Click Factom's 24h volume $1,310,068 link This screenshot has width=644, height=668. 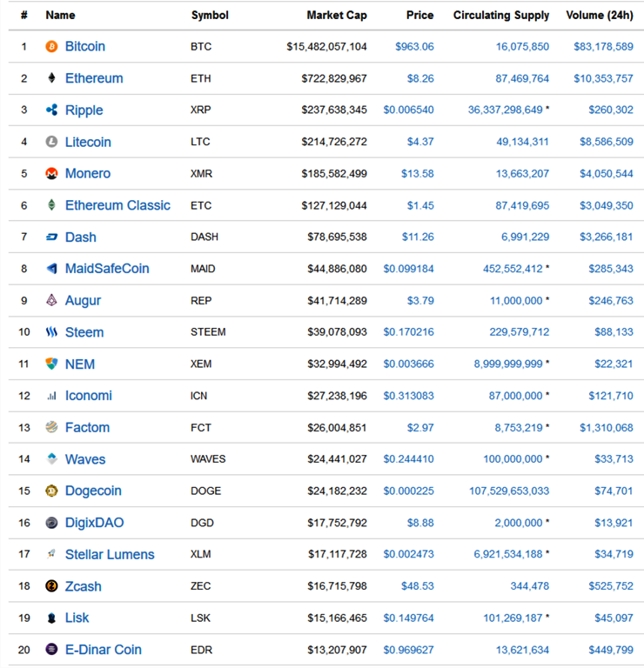pos(603,427)
